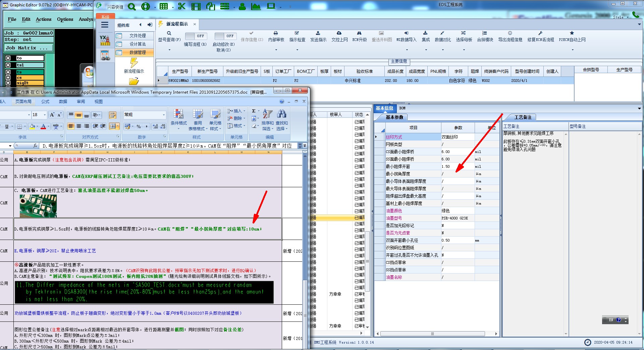
Task: Click Excel underline button
Action: (x=7, y=127)
